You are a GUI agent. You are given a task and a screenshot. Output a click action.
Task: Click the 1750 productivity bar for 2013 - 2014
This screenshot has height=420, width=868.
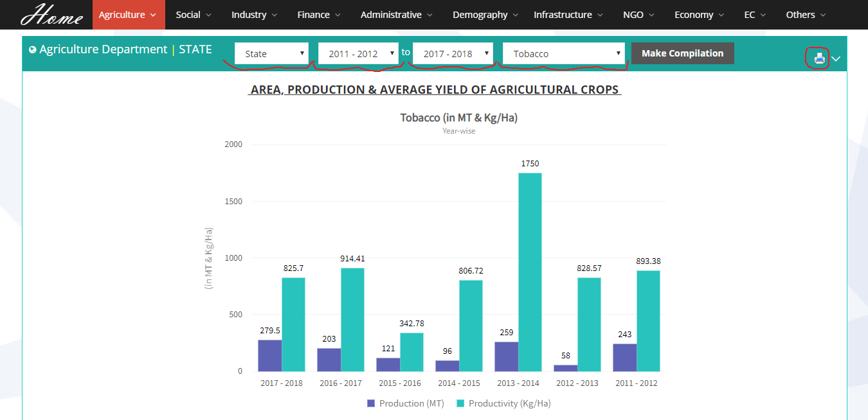click(530, 272)
